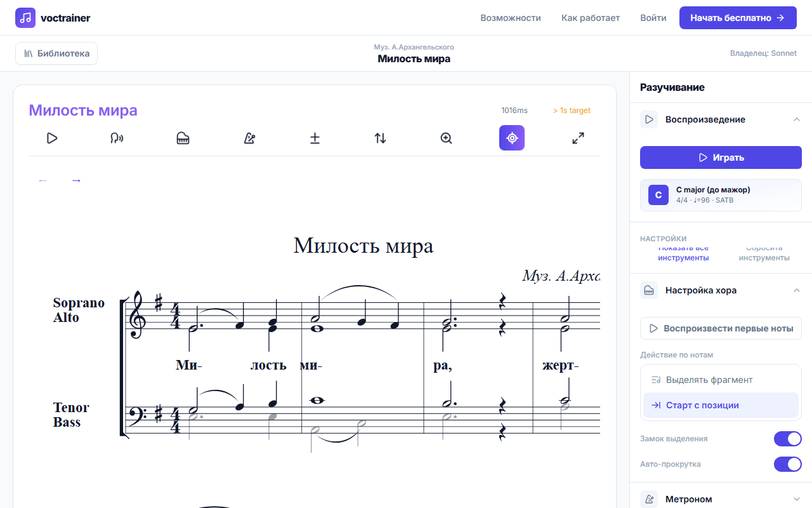Open the Возможности nav link
Image resolution: width=812 pixels, height=508 pixels.
(511, 18)
